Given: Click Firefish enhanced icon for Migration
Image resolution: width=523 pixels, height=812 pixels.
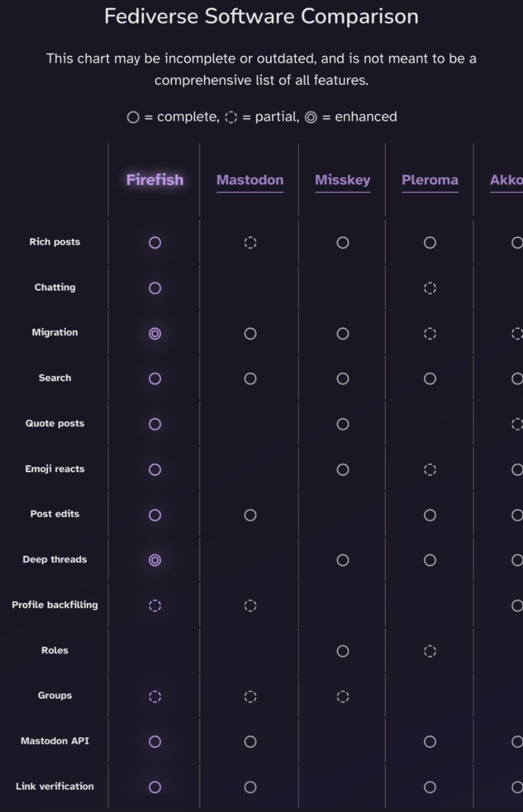Looking at the screenshot, I should (x=155, y=333).
